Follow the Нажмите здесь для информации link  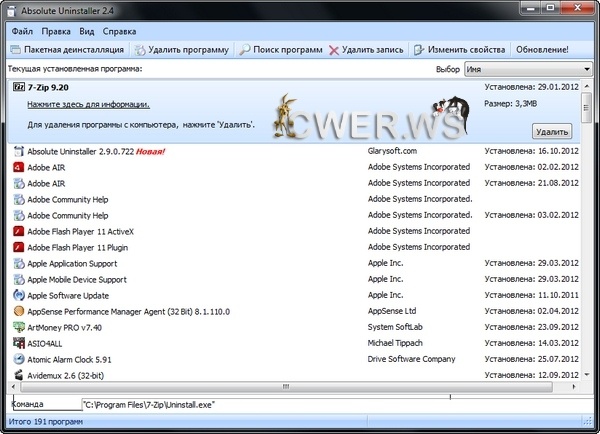coord(88,104)
